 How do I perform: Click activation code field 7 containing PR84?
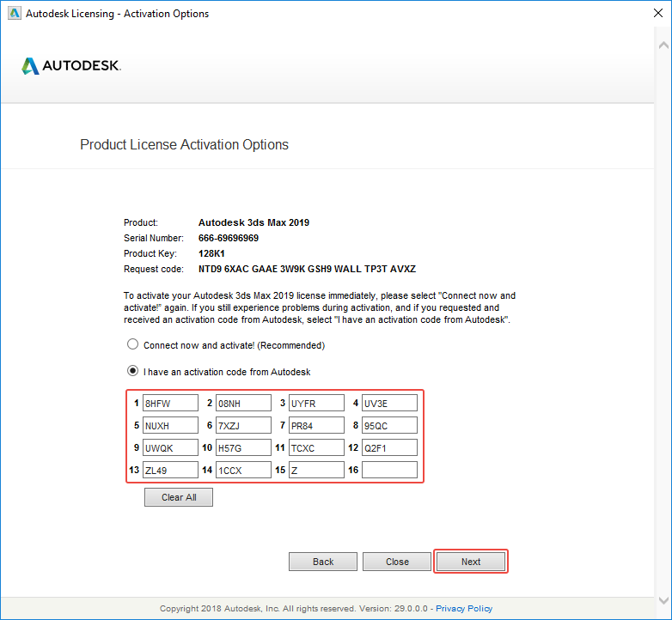coord(316,425)
